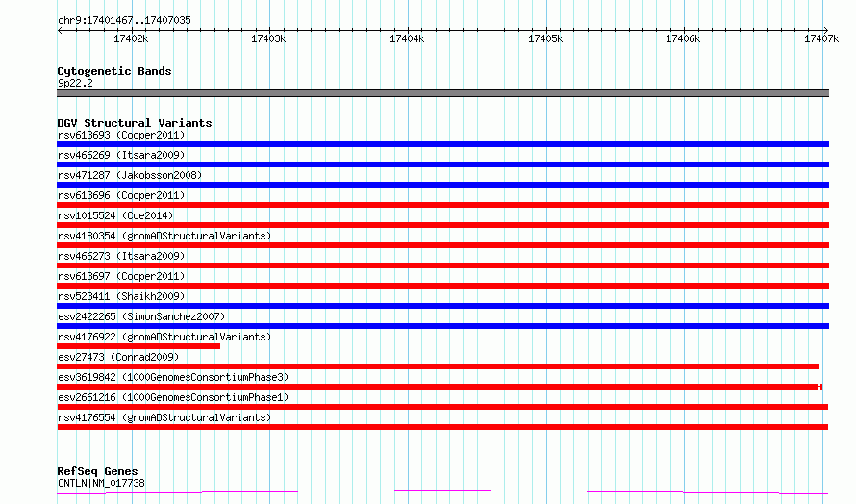Open the Cytogenetic Bands track heading

point(114,71)
